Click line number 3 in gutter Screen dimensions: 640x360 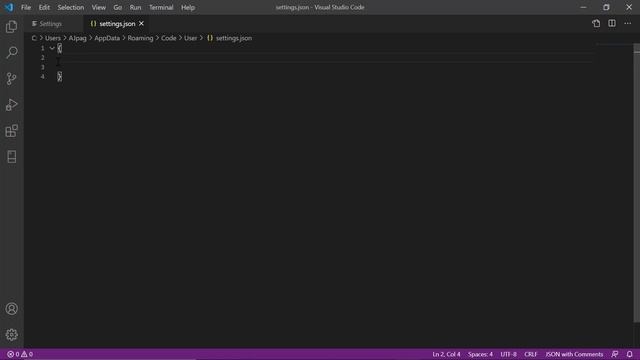[42, 67]
